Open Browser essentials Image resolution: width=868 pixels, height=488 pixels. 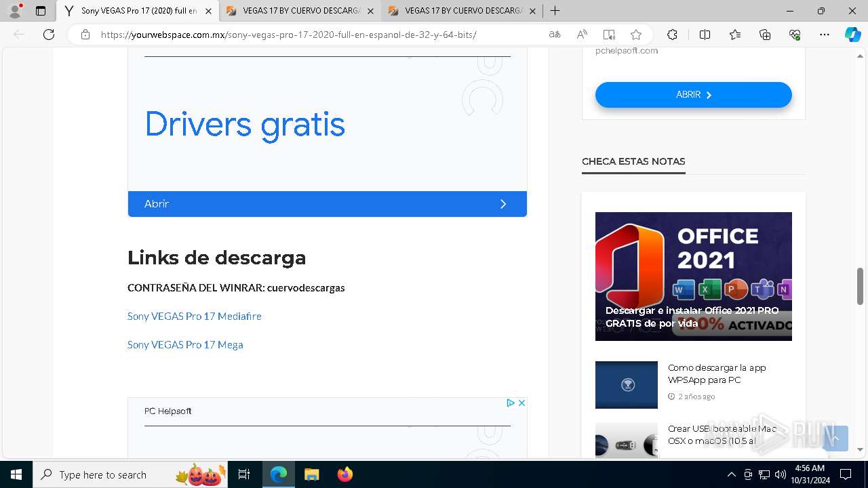point(795,35)
